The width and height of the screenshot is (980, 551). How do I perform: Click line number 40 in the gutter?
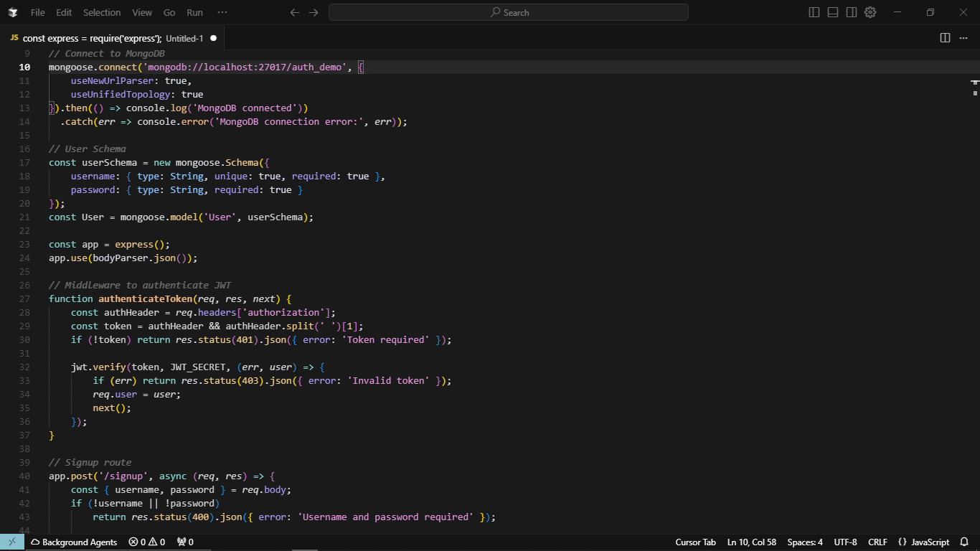click(x=25, y=476)
